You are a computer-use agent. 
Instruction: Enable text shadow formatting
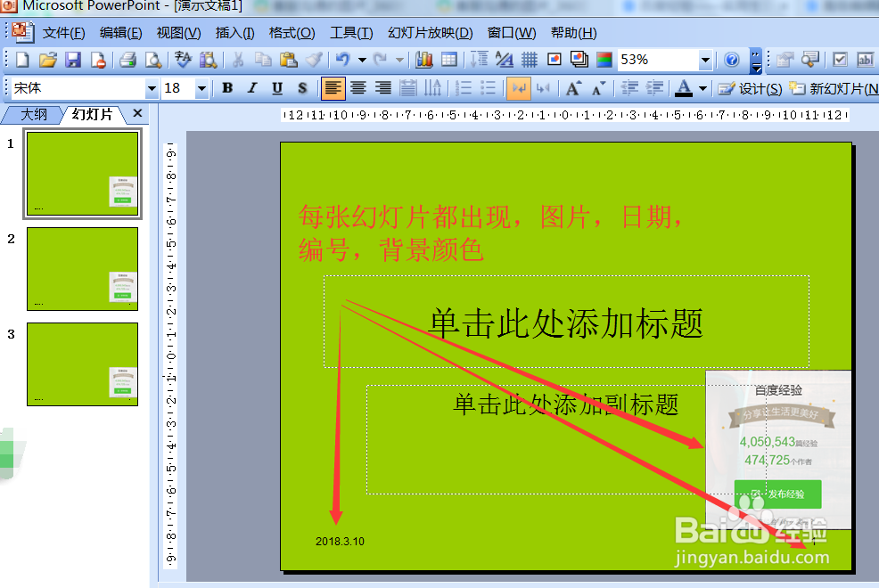coord(301,88)
